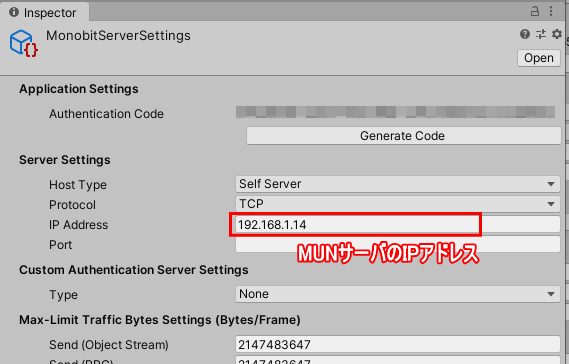The height and width of the screenshot is (364, 569).
Task: Click the preset sliders icon
Action: tap(541, 34)
